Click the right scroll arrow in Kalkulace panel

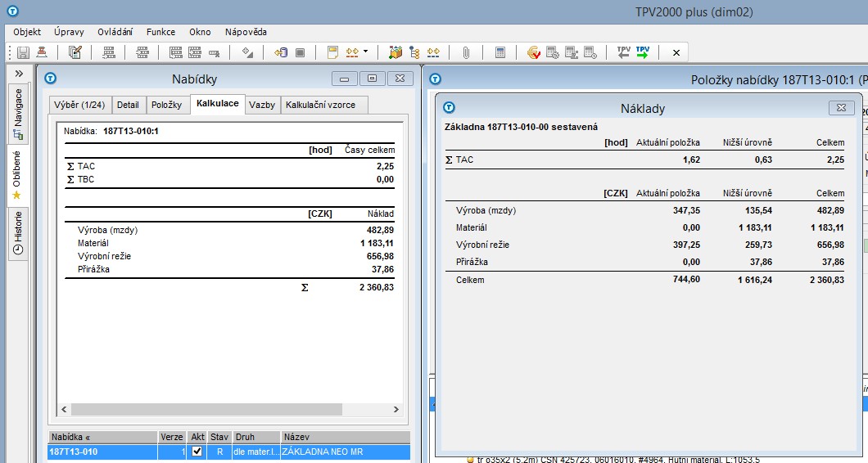pyautogui.click(x=396, y=409)
